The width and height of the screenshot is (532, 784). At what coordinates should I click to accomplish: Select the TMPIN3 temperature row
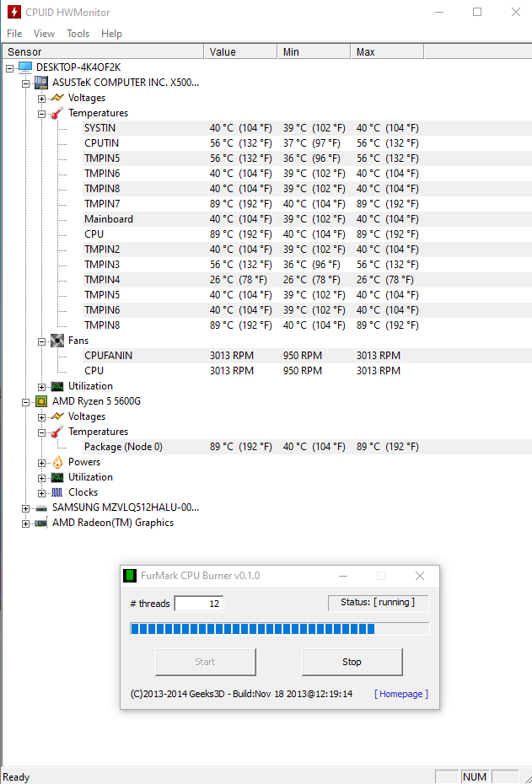click(x=307, y=265)
